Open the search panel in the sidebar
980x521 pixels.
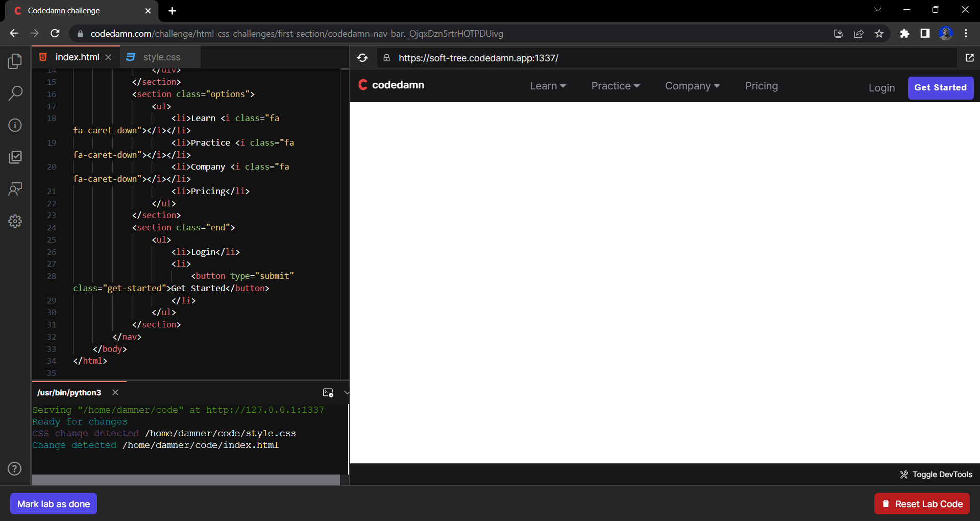15,93
